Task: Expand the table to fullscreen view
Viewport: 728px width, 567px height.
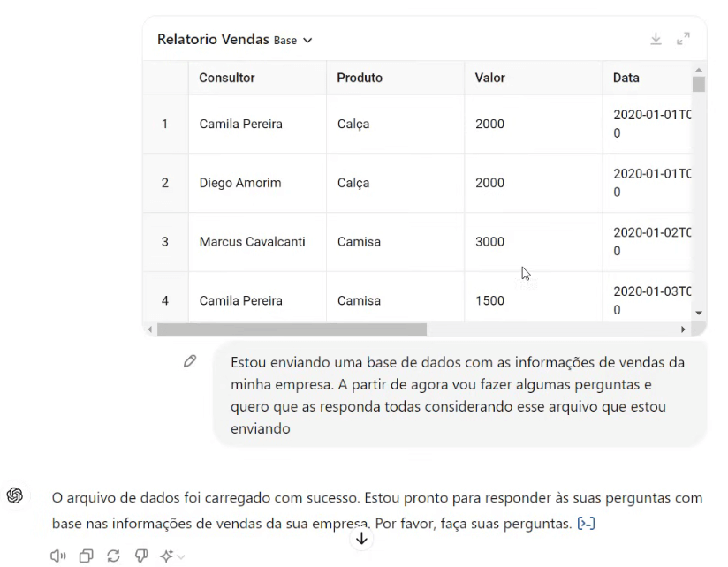Action: pyautogui.click(x=683, y=39)
